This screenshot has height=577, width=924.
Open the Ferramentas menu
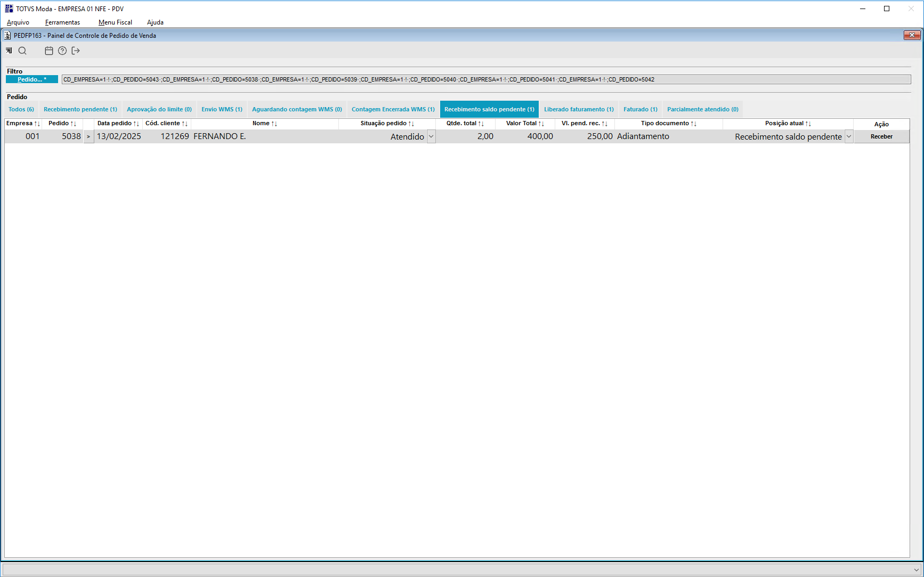(62, 22)
